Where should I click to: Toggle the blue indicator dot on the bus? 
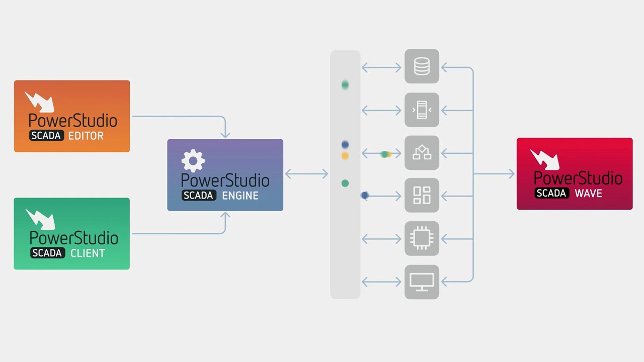click(345, 144)
